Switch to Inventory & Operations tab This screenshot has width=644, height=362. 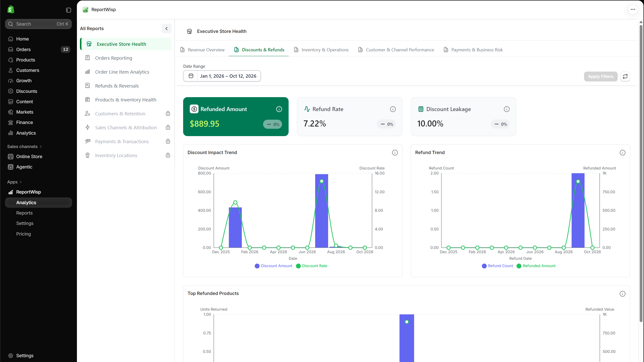tap(321, 50)
